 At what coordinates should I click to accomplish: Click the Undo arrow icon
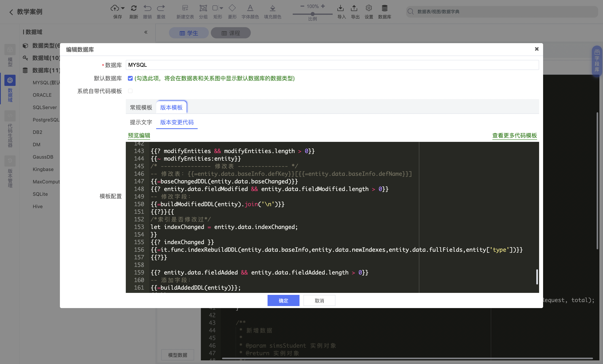point(147,8)
